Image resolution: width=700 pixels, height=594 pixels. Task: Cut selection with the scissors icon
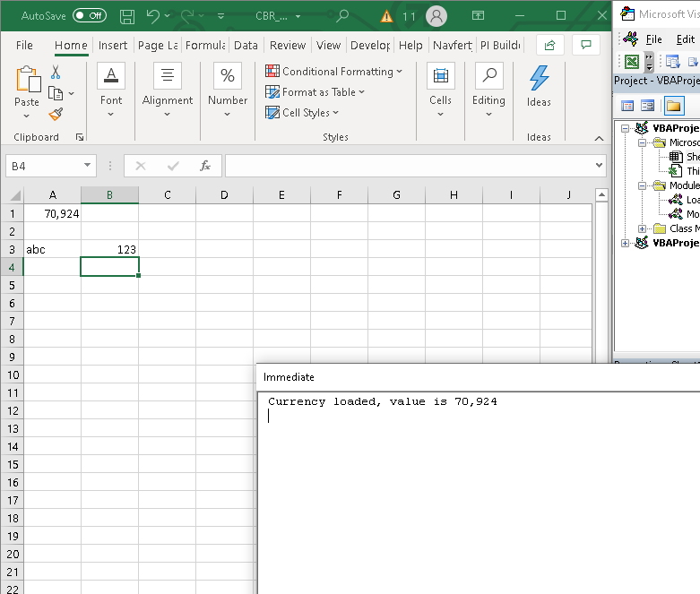coord(56,72)
